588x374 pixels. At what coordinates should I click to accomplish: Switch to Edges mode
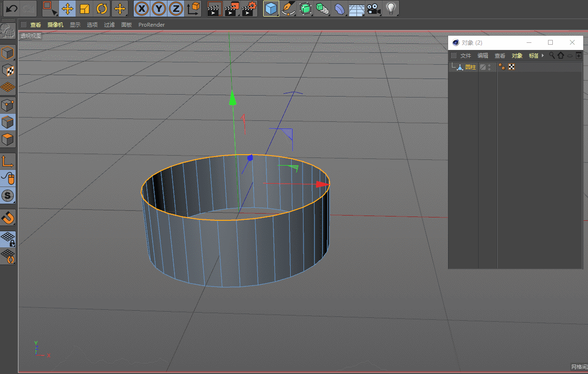point(8,122)
